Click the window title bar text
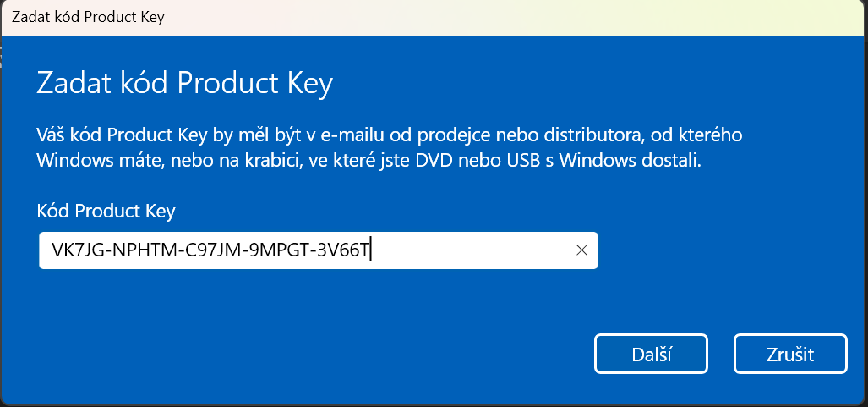This screenshot has height=407, width=868. [x=88, y=17]
